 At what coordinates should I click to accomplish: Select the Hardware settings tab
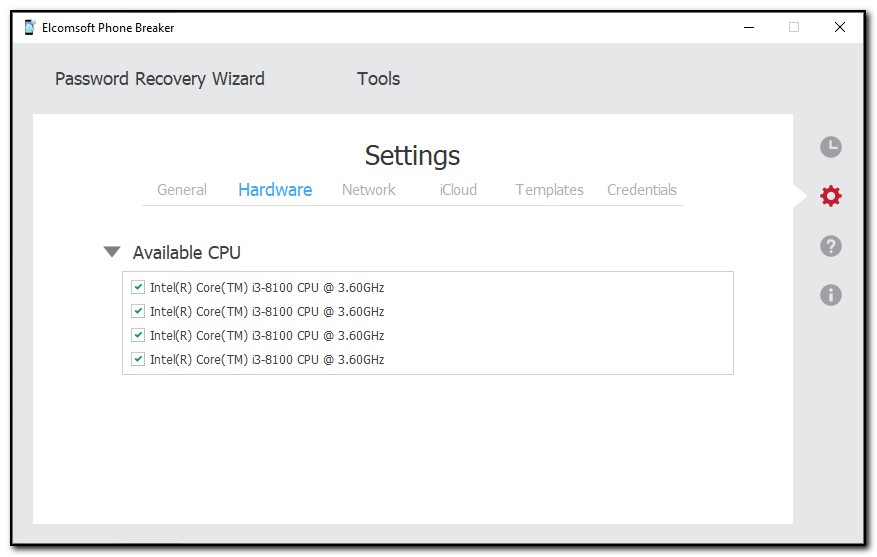(x=275, y=190)
